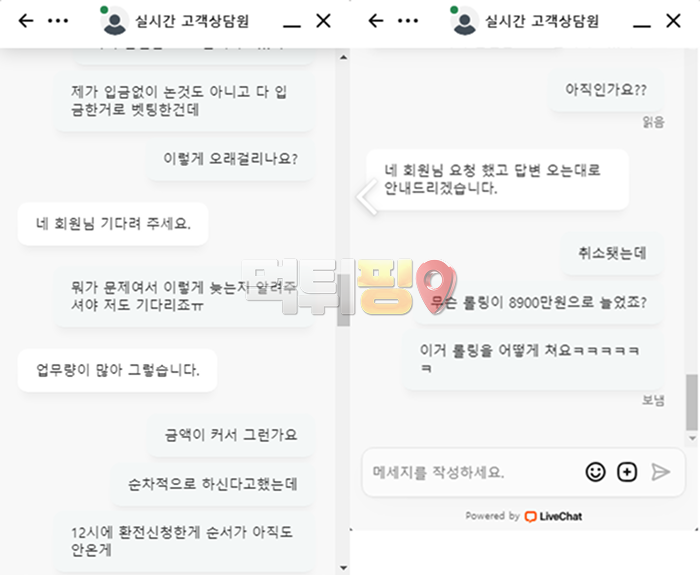Close the left chat window
This screenshot has width=700, height=575.
pyautogui.click(x=323, y=21)
